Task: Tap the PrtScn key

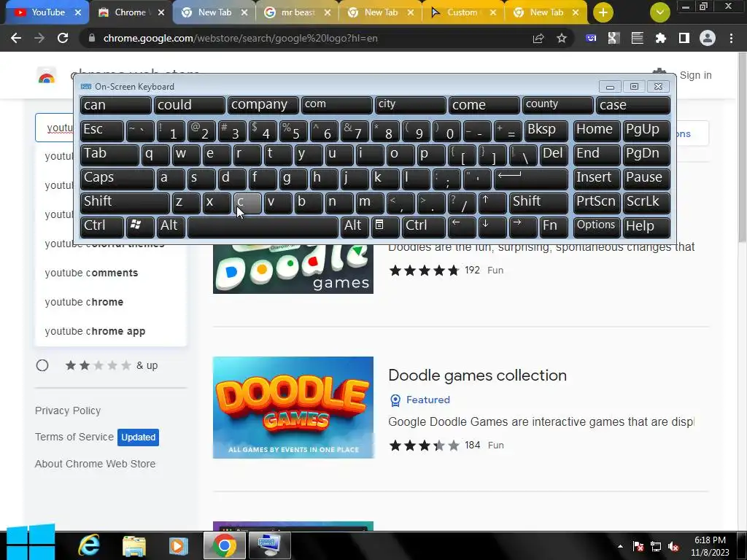Action: (x=597, y=203)
